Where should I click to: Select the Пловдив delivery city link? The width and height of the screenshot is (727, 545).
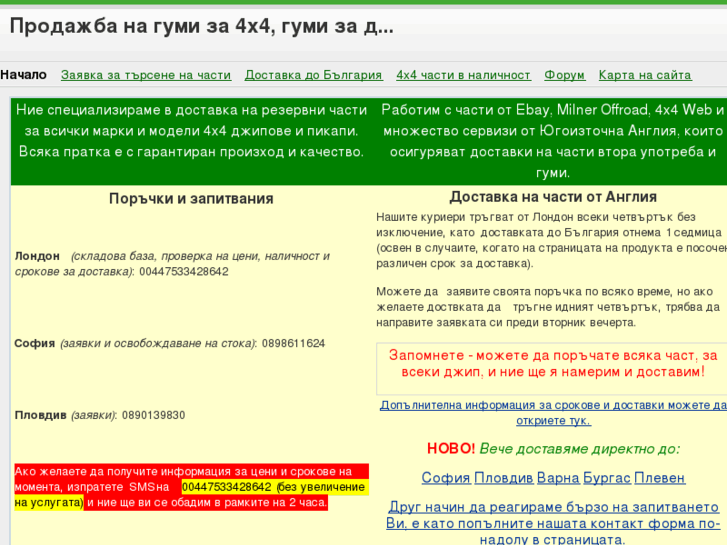504,478
